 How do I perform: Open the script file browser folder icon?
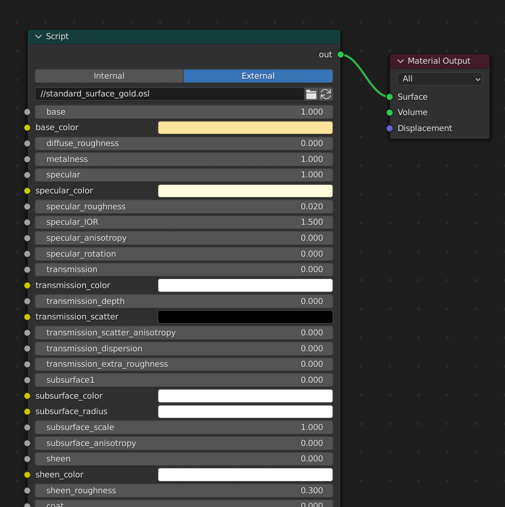[x=311, y=94]
